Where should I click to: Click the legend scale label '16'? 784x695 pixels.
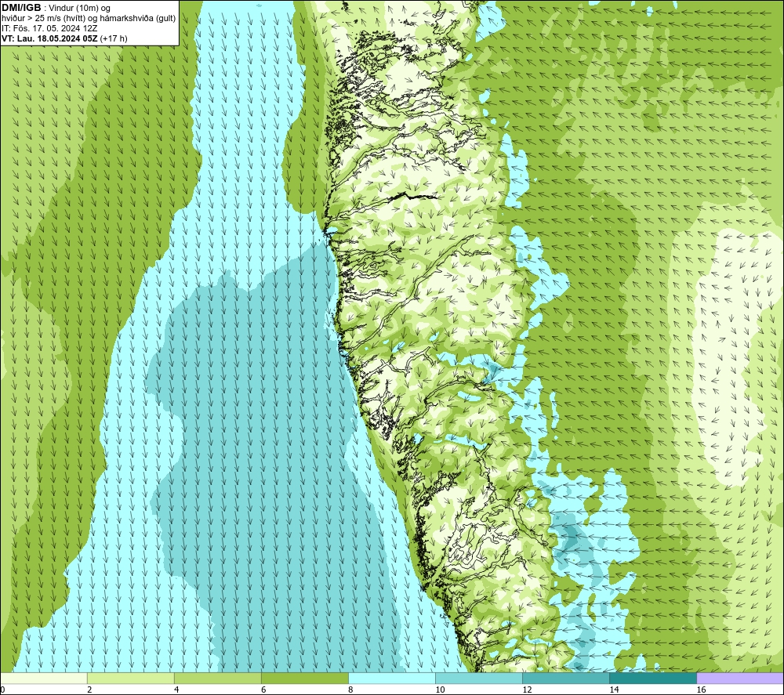701,690
